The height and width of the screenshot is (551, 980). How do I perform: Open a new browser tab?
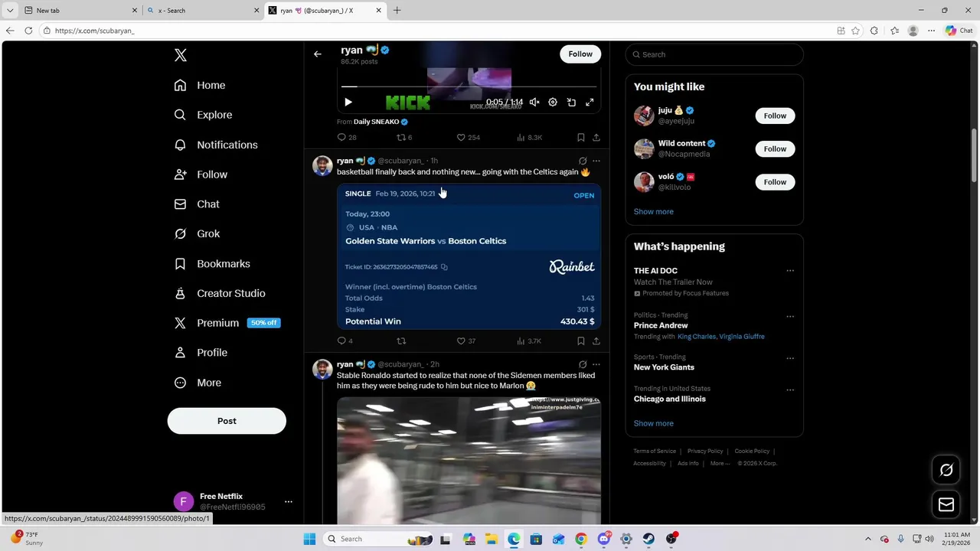point(397,11)
